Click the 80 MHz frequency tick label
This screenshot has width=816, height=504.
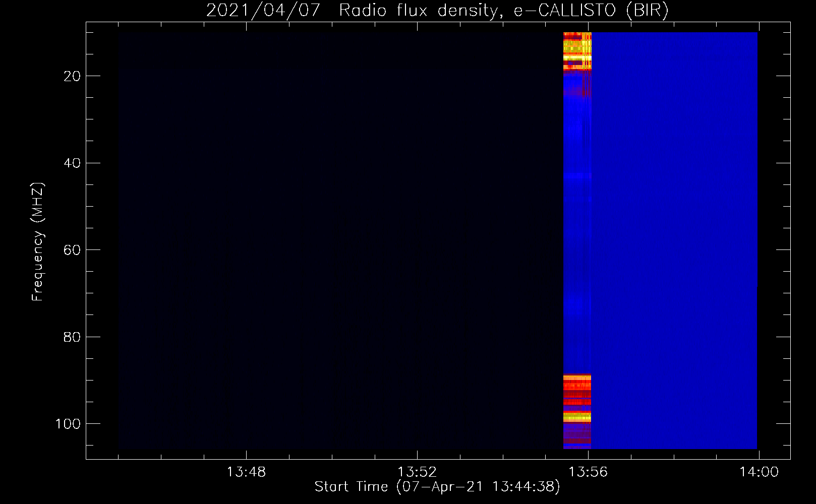coord(72,337)
